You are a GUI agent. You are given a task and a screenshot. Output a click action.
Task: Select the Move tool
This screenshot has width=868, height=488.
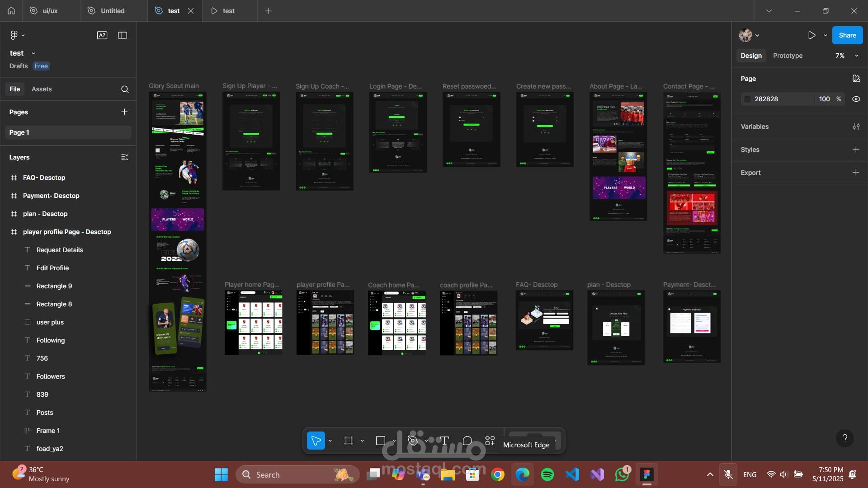(316, 441)
